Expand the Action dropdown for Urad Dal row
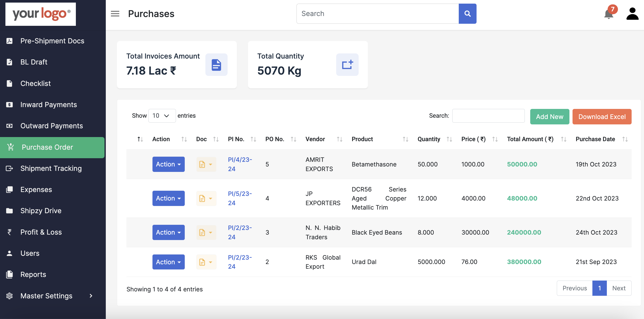This screenshot has height=319, width=644. 168,261
